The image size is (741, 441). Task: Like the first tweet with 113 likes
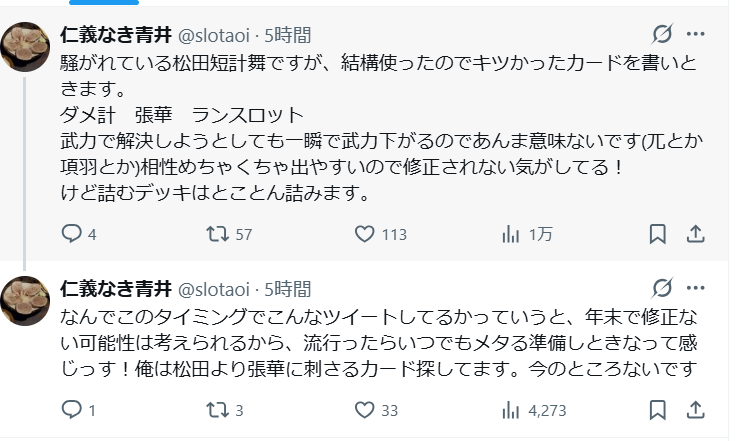(366, 234)
